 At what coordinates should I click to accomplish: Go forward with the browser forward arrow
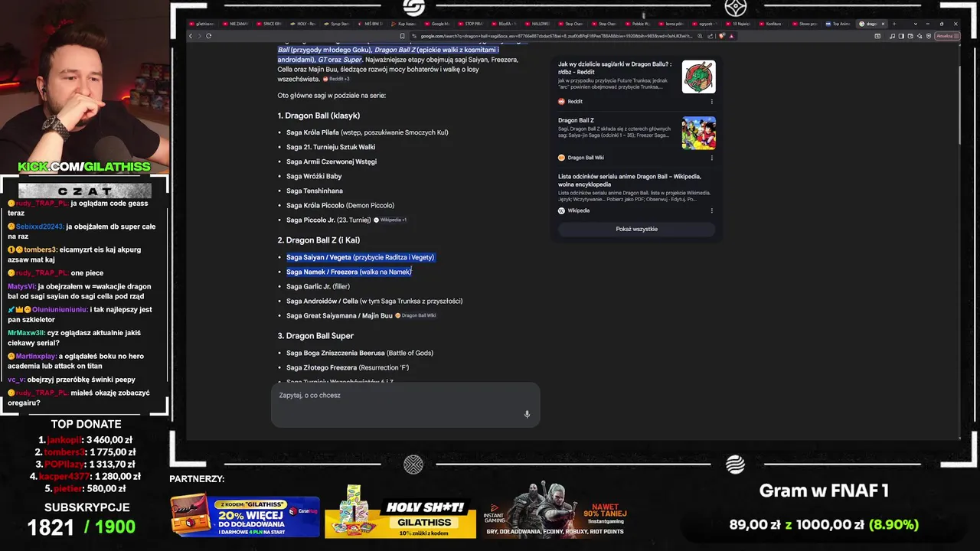tap(199, 36)
